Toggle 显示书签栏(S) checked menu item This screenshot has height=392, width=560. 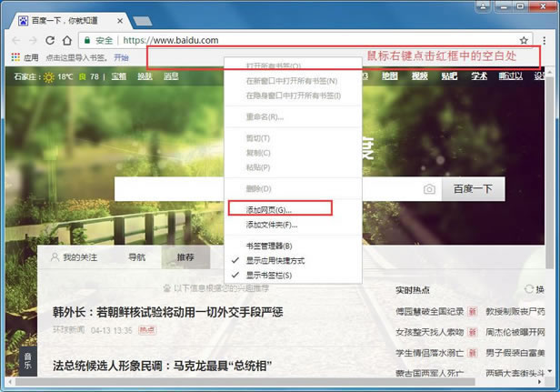[x=293, y=276]
